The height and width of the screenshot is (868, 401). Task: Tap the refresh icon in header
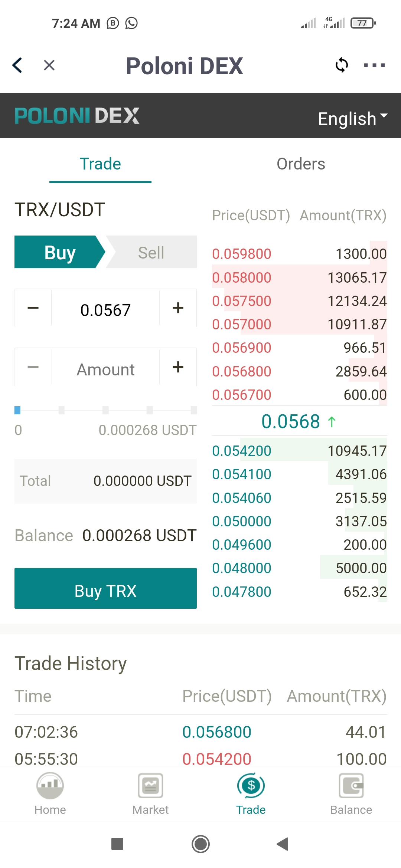point(342,65)
